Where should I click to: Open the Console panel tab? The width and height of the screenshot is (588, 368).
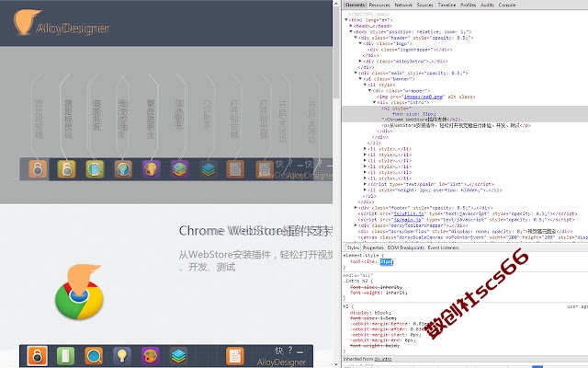tap(507, 5)
